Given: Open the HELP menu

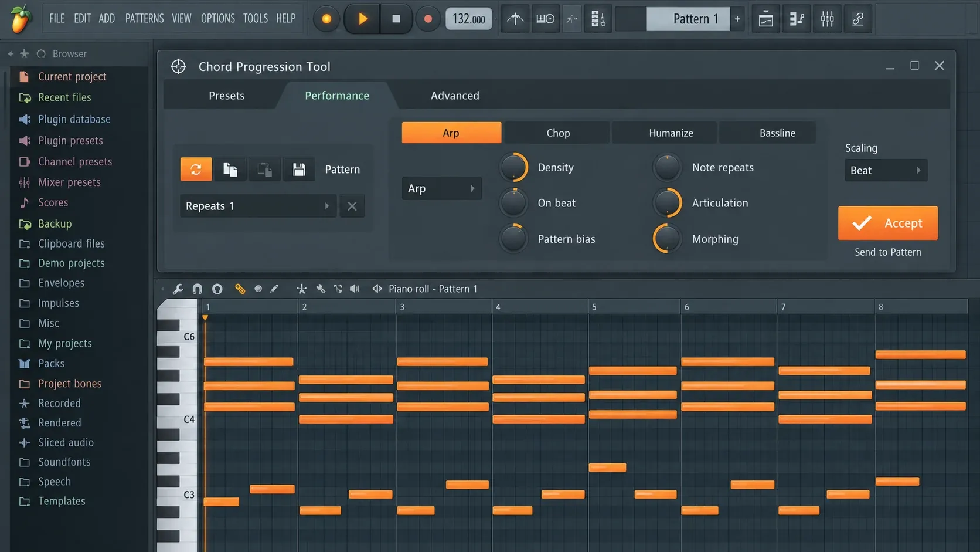Looking at the screenshot, I should pos(286,19).
